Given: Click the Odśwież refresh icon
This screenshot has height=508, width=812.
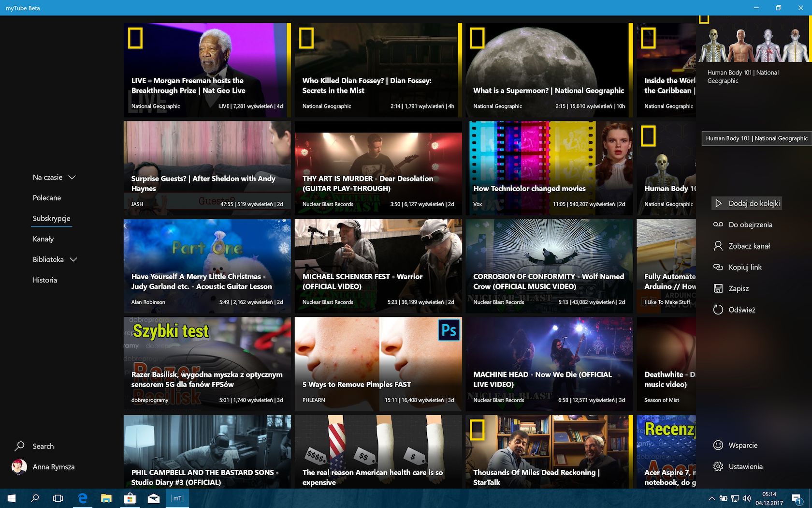Looking at the screenshot, I should [x=718, y=310].
